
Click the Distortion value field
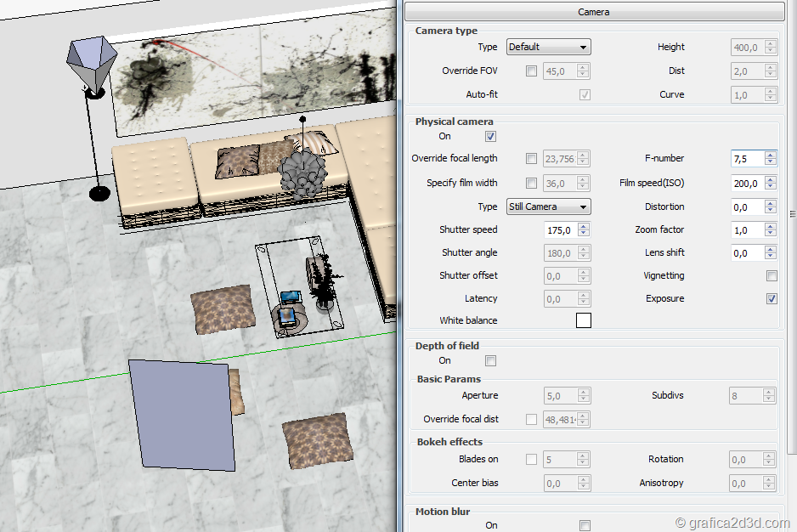pyautogui.click(x=747, y=207)
